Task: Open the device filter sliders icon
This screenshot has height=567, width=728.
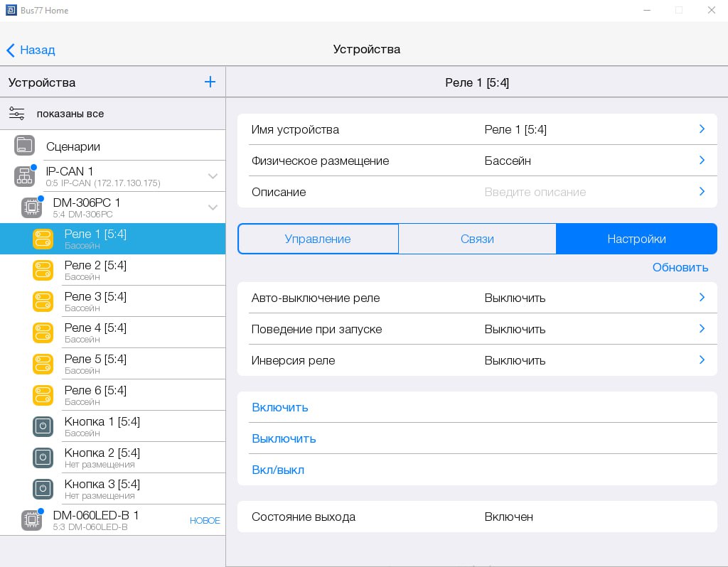Action: tap(16, 114)
